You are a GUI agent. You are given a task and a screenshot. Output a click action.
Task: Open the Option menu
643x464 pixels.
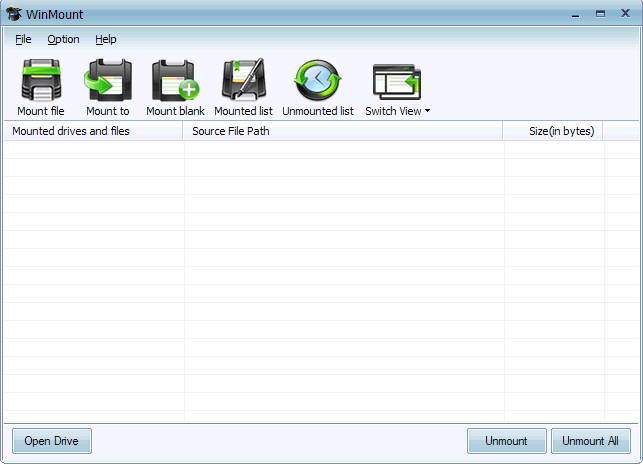point(64,39)
